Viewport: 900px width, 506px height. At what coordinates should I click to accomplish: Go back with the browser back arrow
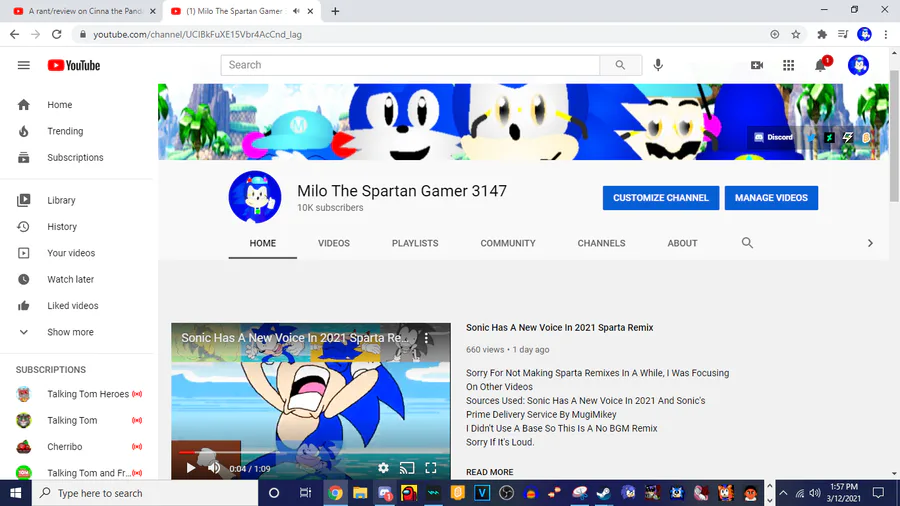pyautogui.click(x=14, y=34)
